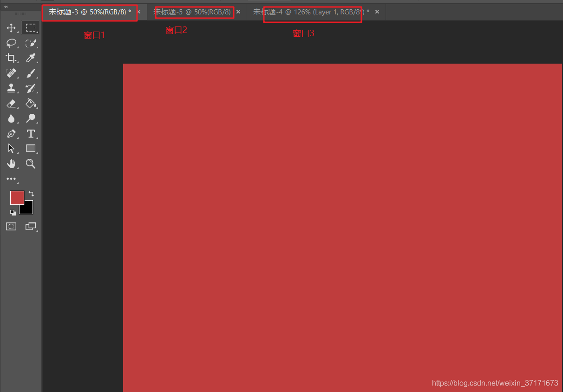Reset to default foreground and background colors
This screenshot has height=392, width=563.
point(13,212)
